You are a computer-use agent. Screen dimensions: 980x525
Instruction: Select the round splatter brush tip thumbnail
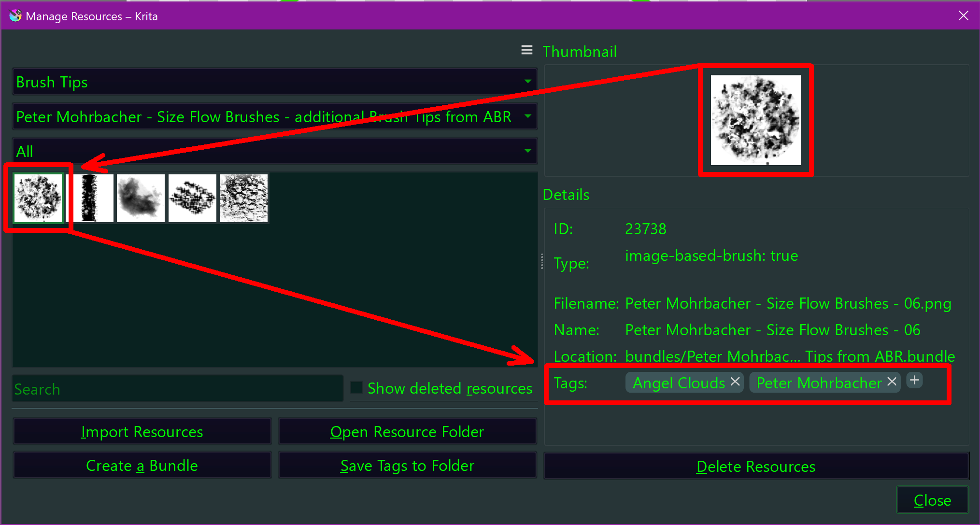click(x=38, y=198)
